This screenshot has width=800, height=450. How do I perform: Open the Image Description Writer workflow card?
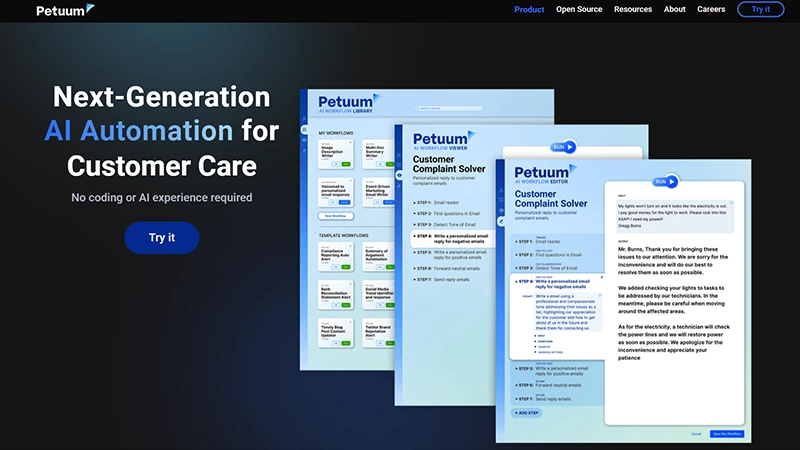click(x=335, y=154)
